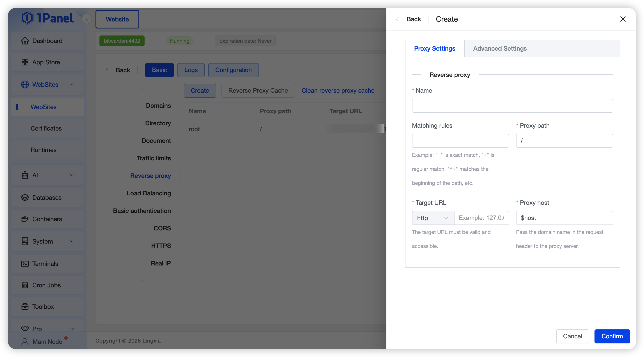Focus the Name input field

coord(512,106)
